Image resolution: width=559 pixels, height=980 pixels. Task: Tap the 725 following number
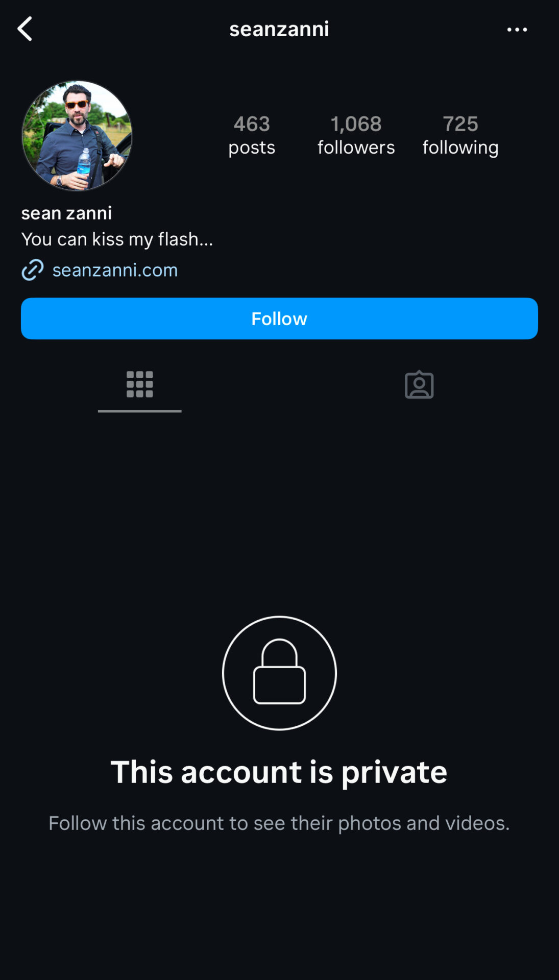460,124
